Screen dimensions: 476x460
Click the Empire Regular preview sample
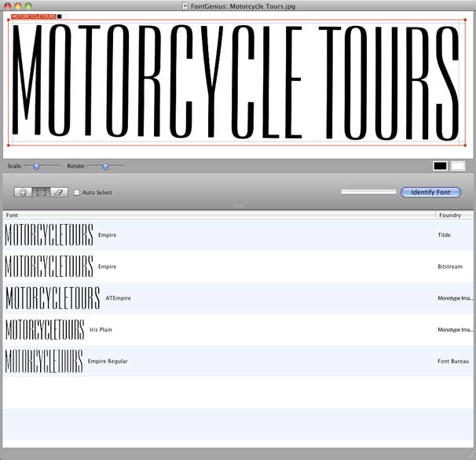click(44, 361)
